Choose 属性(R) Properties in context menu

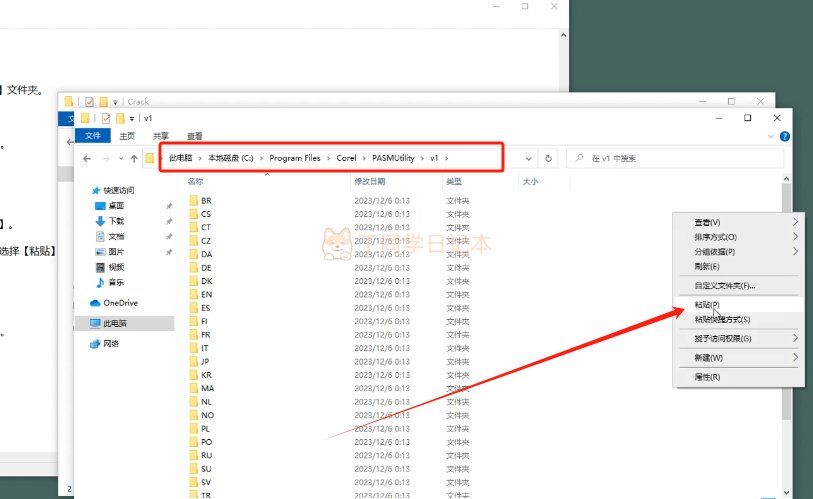(x=708, y=377)
